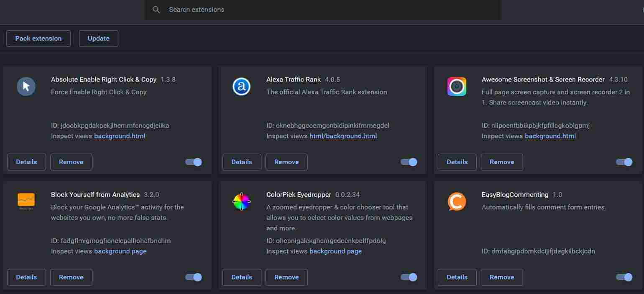Click the magnifier icon in search bar
Screen dimensions: 644x294
point(156,10)
